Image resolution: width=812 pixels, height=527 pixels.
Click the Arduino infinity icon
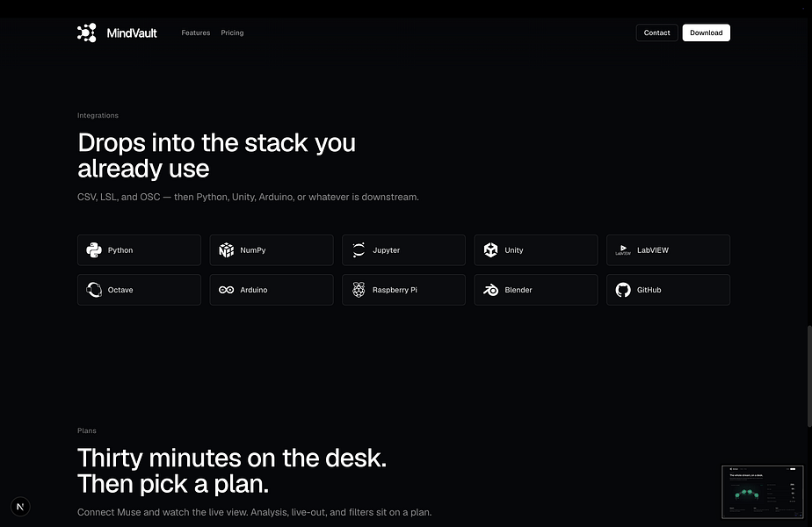point(227,290)
